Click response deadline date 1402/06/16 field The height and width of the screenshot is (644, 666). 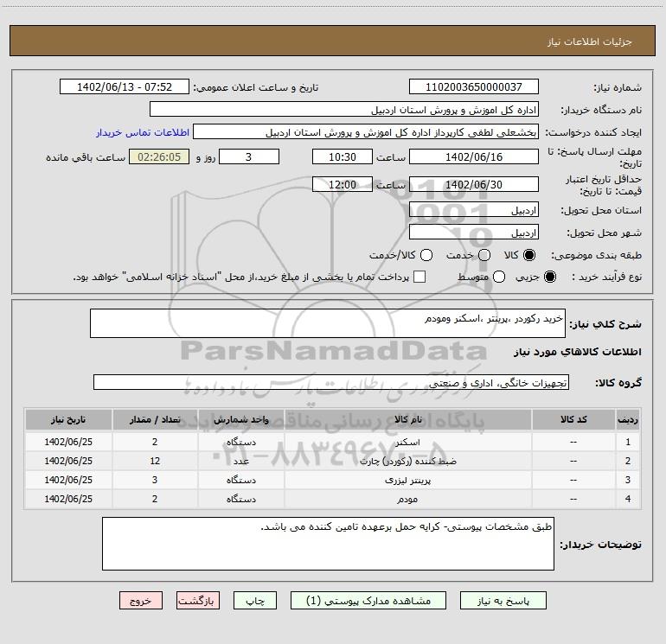474,156
